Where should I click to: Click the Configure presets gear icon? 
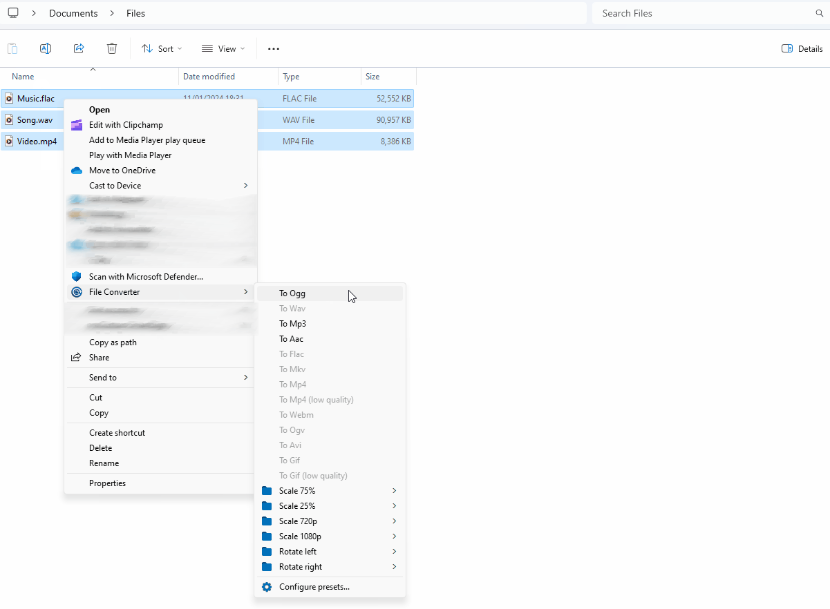click(266, 587)
